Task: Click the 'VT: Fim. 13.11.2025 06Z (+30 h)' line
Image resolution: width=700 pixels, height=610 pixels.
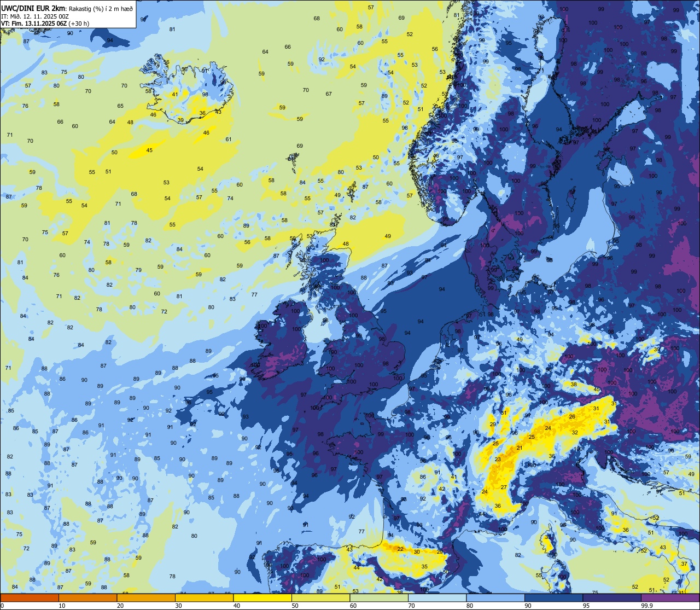Action: [x=45, y=24]
